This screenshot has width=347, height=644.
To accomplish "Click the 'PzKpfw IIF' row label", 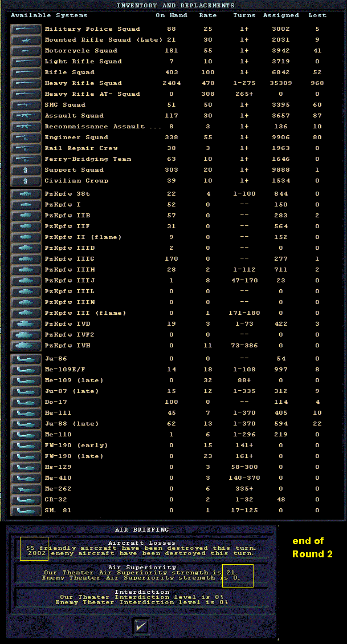I will (x=67, y=226).
